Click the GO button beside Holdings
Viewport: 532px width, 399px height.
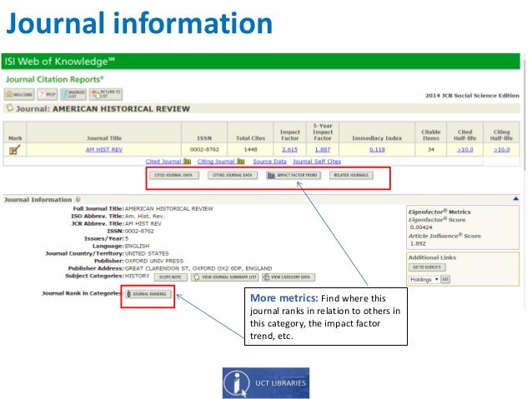click(x=444, y=279)
